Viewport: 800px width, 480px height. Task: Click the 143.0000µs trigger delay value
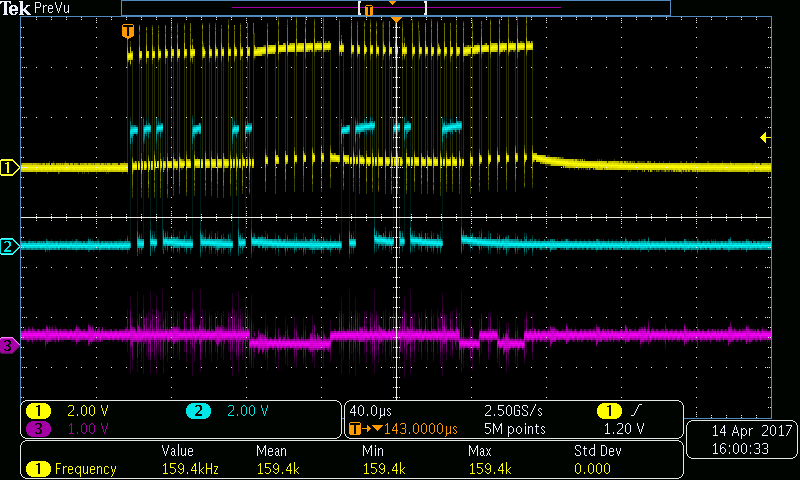pyautogui.click(x=421, y=428)
